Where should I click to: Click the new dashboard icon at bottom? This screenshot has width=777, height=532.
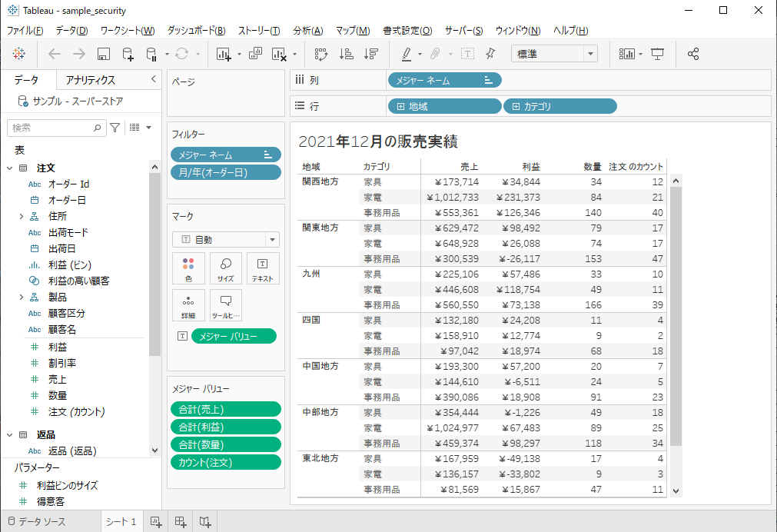pyautogui.click(x=181, y=522)
